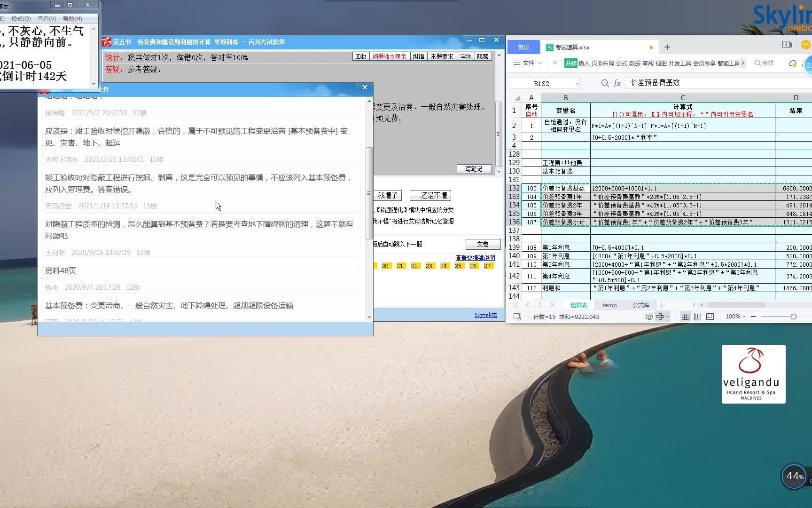Open 查看(V) menu in Notepad window
This screenshot has width=812, height=508.
(x=47, y=19)
